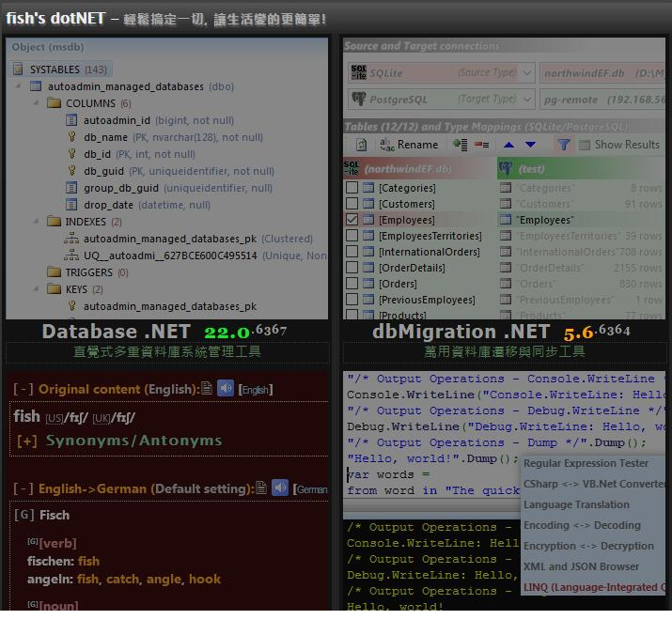Uncheck the [Employees] table checkbox
This screenshot has width=672, height=635.
click(x=352, y=220)
